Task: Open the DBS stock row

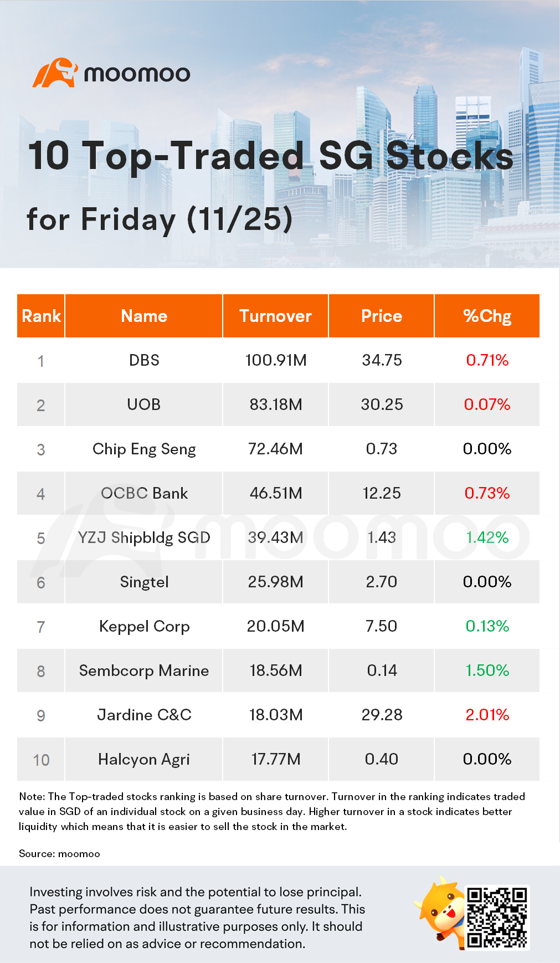Action: coord(144,360)
